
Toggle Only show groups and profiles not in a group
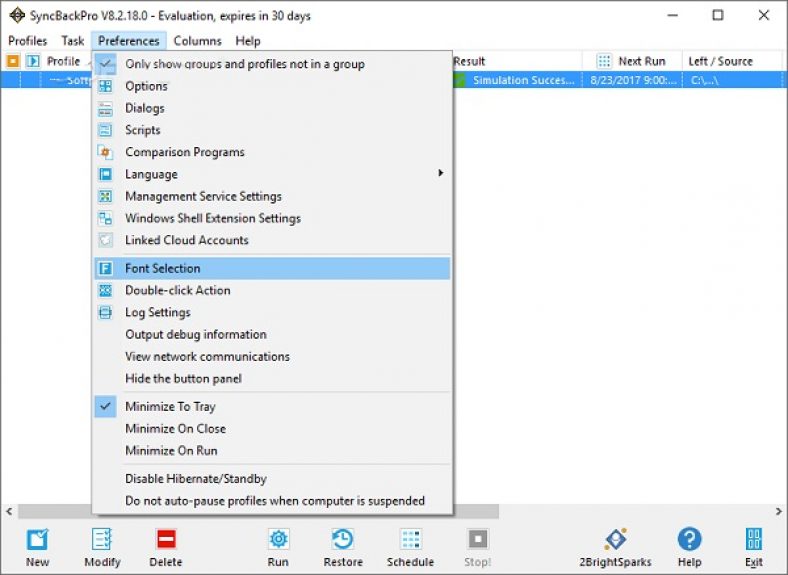(272, 64)
